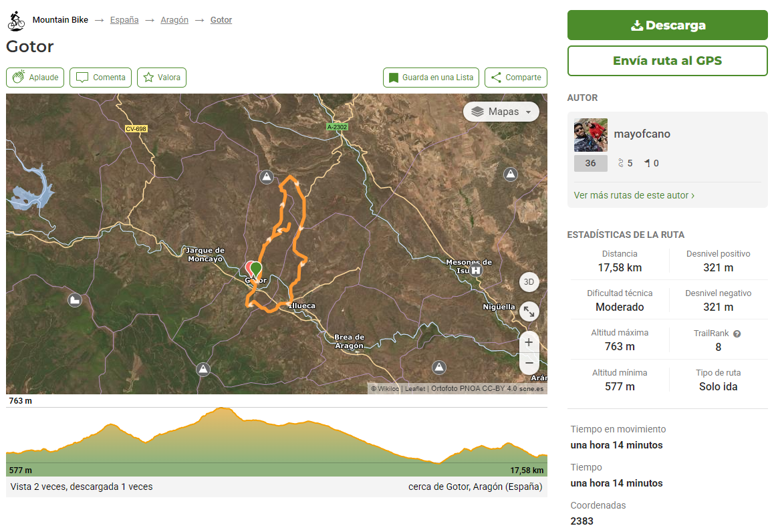
Task: Zoom in on the map
Action: 529,342
